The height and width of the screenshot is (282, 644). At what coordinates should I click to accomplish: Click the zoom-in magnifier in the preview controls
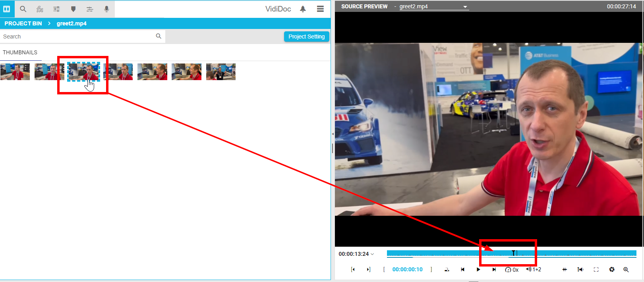[626, 269]
